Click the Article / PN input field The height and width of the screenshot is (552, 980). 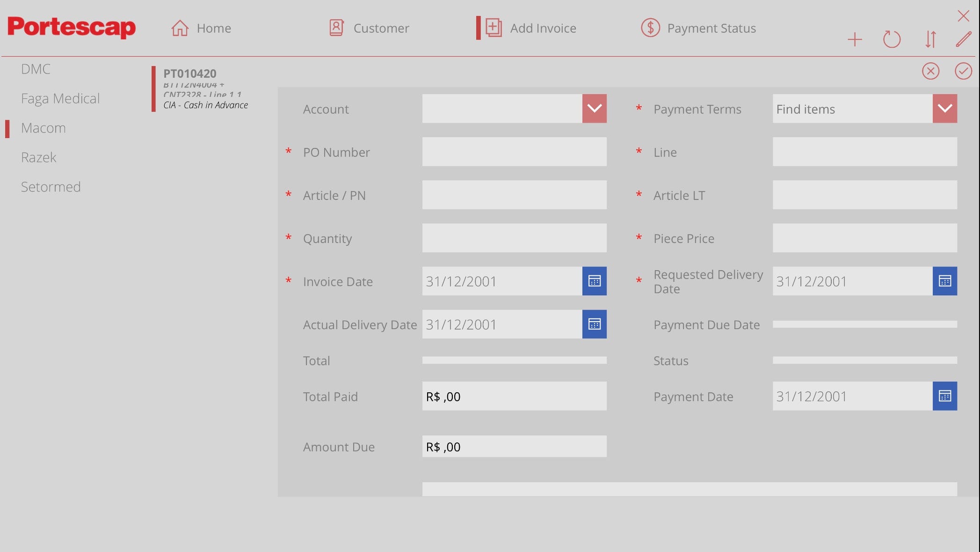[514, 195]
